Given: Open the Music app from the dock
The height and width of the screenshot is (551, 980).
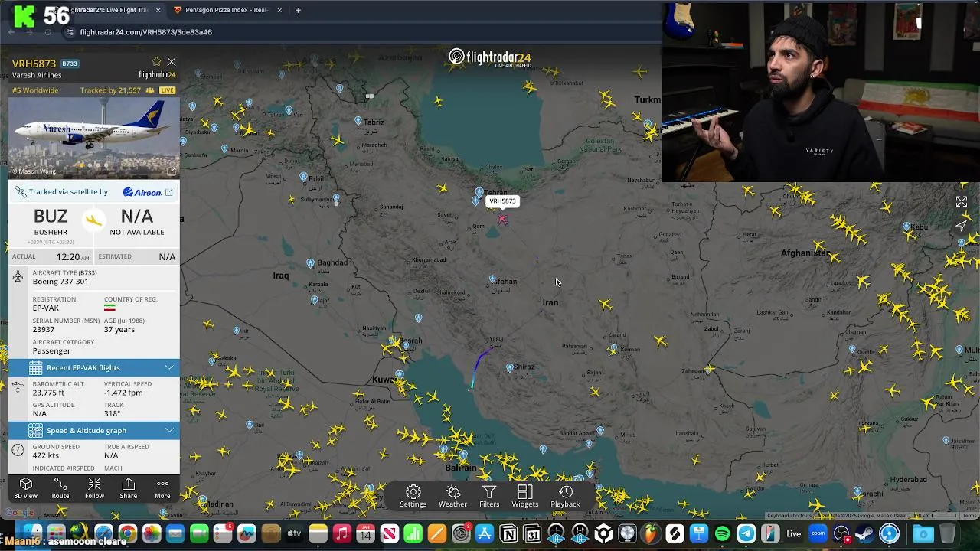Looking at the screenshot, I should 341,533.
